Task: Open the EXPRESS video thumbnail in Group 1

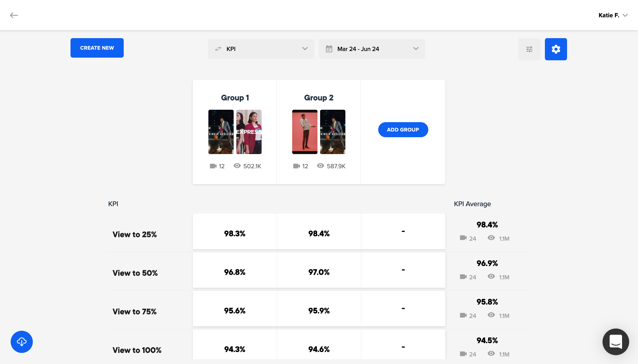Action: pyautogui.click(x=249, y=132)
